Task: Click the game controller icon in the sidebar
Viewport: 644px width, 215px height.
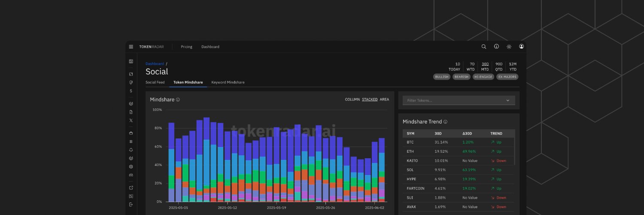Action: (x=131, y=175)
